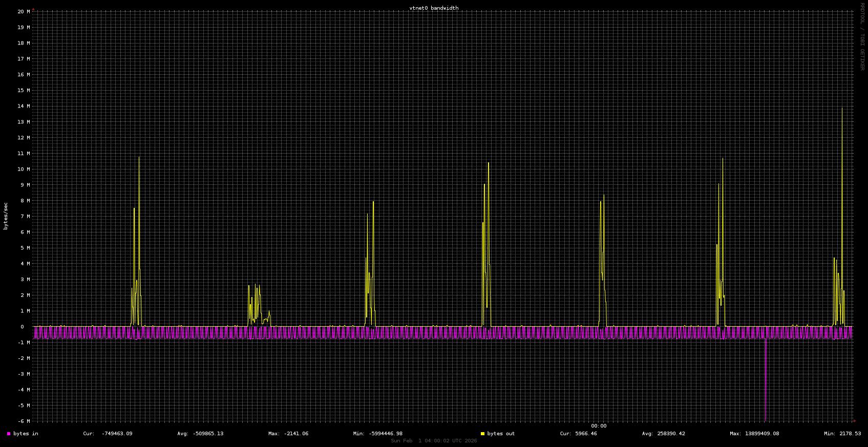Click the "bytes in" legend text

pyautogui.click(x=26, y=434)
